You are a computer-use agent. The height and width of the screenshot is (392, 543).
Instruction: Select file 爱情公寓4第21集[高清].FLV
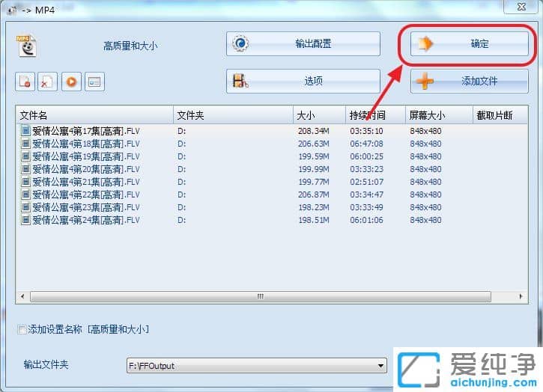pyautogui.click(x=86, y=182)
